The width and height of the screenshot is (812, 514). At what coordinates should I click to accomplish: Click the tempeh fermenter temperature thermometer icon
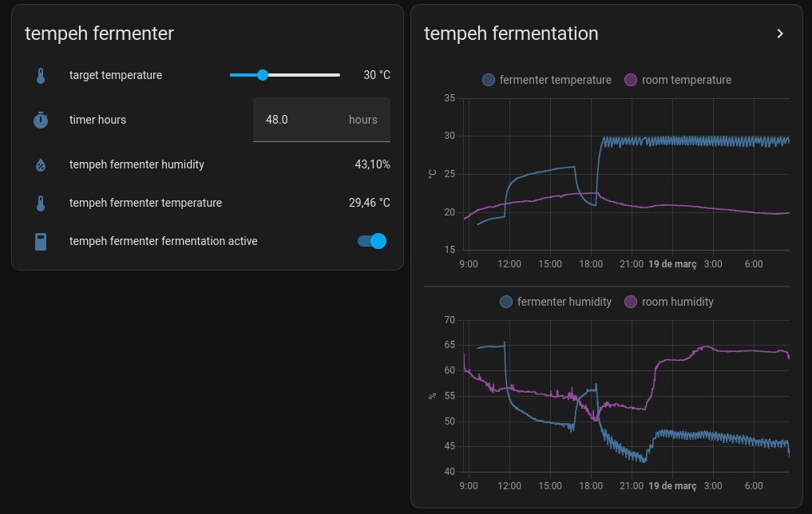pos(41,203)
